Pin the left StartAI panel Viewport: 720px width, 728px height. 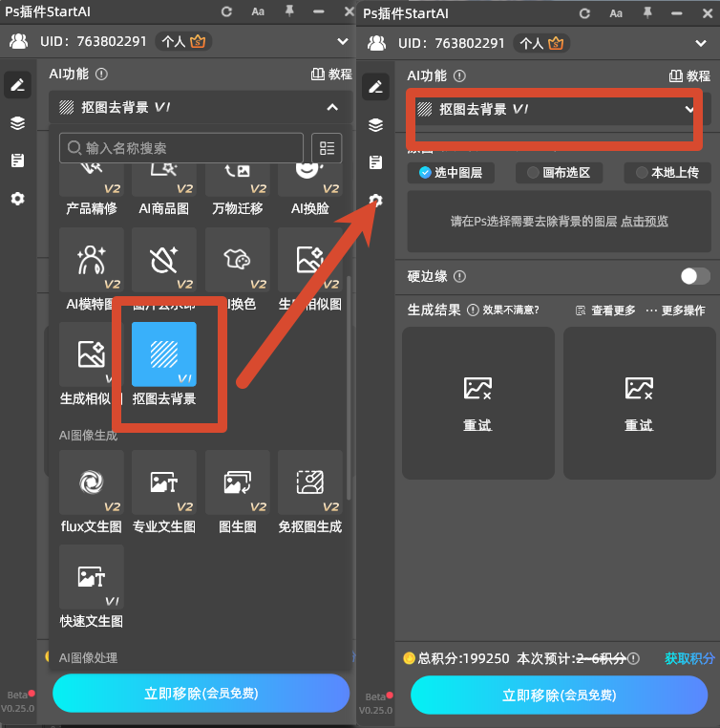pyautogui.click(x=289, y=11)
